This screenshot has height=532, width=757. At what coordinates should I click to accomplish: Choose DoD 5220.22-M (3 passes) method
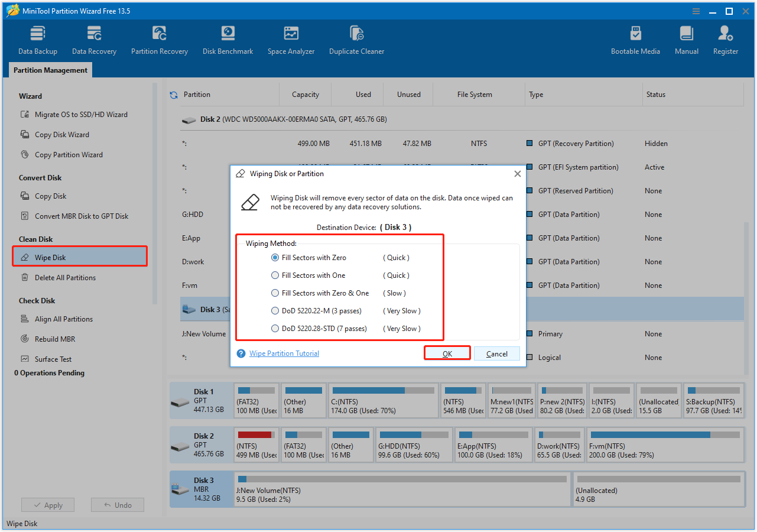tap(275, 310)
